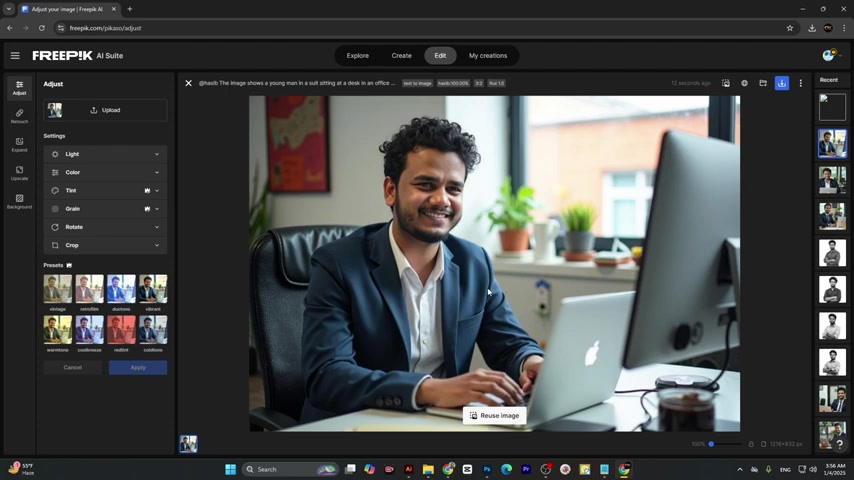The width and height of the screenshot is (854, 480).
Task: Click the image info circle icon
Action: coord(745,83)
